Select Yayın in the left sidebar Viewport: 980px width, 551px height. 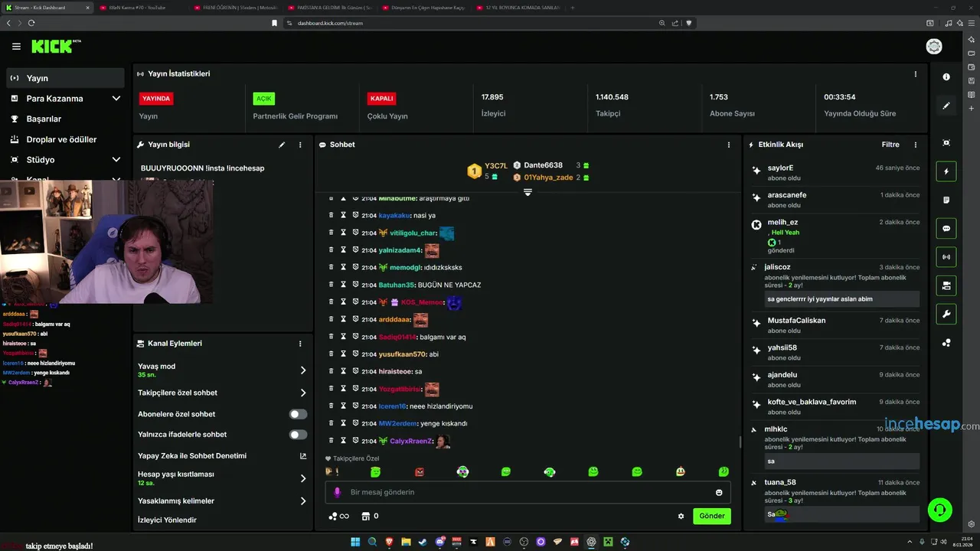[x=66, y=78]
